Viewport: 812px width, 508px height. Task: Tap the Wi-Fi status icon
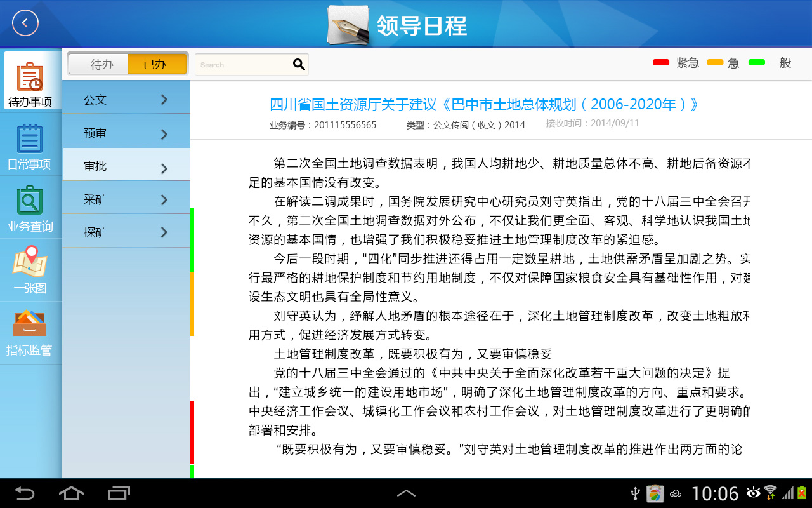pyautogui.click(x=770, y=492)
